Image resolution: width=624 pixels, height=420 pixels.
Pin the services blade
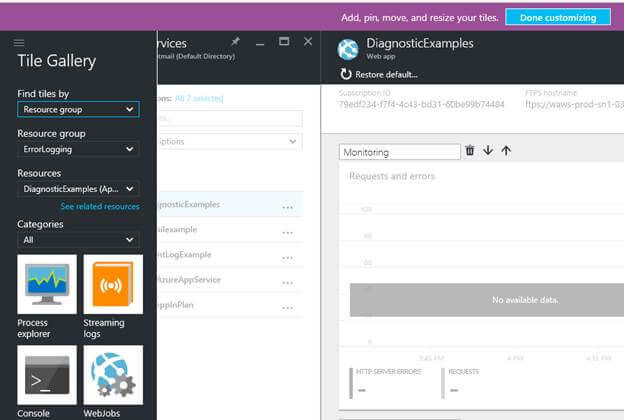coord(235,42)
